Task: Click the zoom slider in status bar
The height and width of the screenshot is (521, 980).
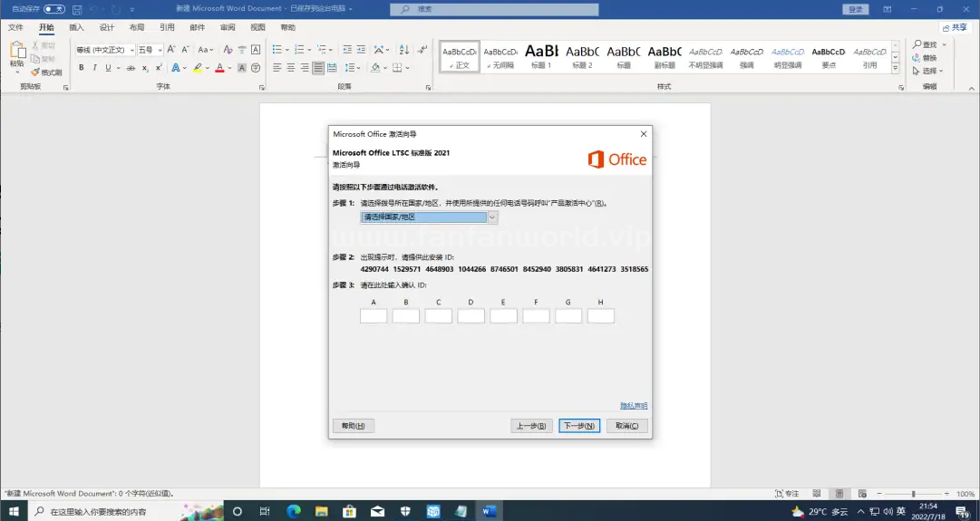Action: coord(913,494)
